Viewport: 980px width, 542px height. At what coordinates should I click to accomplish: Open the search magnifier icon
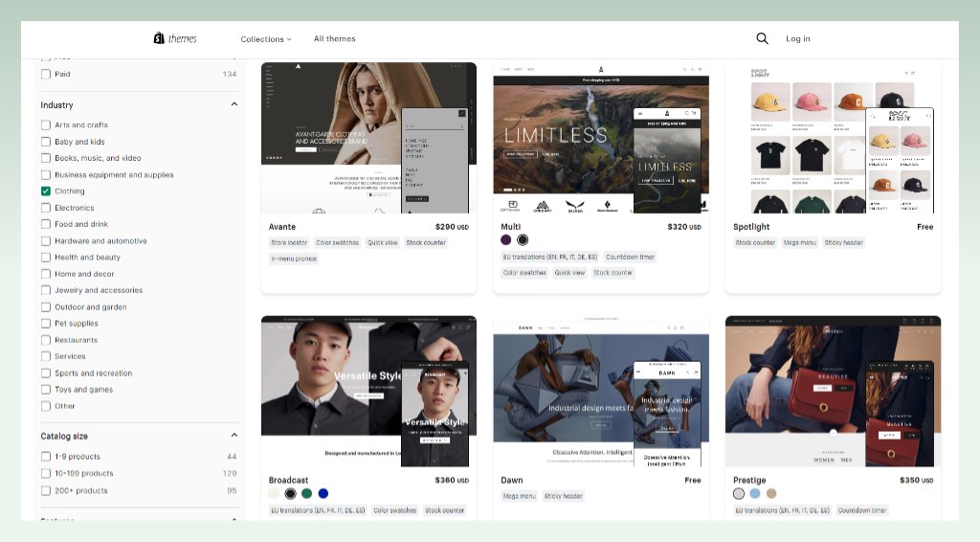[x=762, y=38]
